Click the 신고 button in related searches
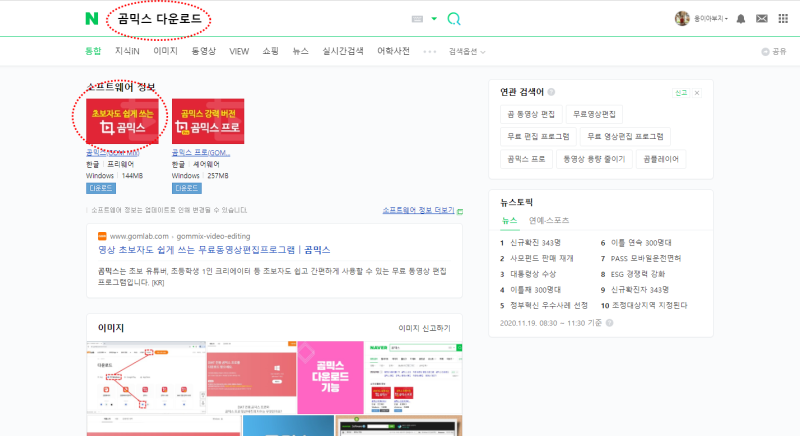Image resolution: width=800 pixels, height=436 pixels. click(681, 93)
